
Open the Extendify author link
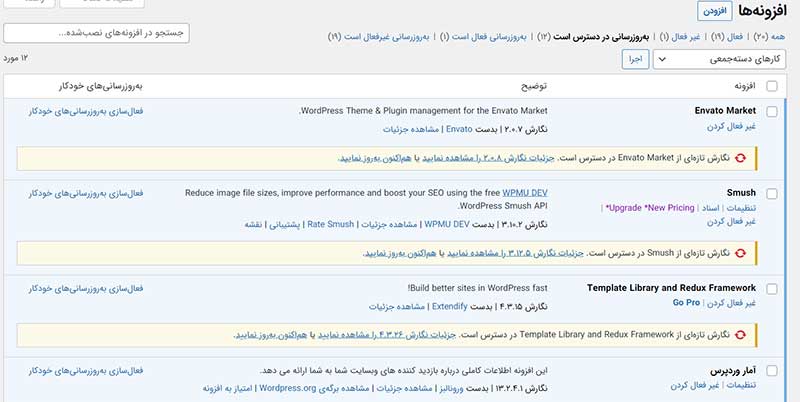click(449, 307)
